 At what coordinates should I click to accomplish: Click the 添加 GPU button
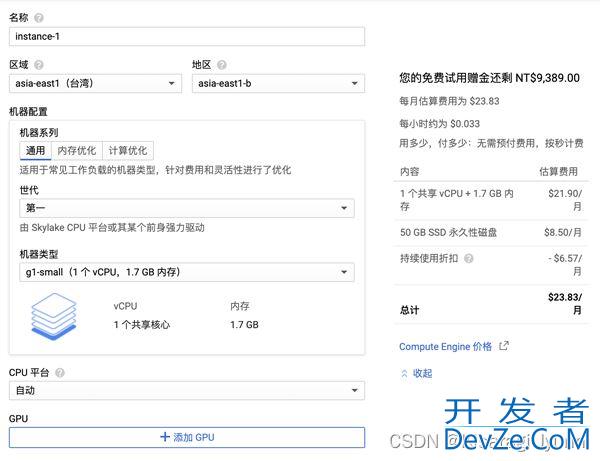(187, 437)
